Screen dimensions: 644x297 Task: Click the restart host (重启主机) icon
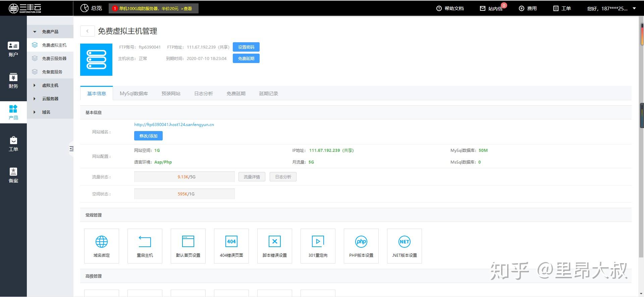pyautogui.click(x=145, y=241)
